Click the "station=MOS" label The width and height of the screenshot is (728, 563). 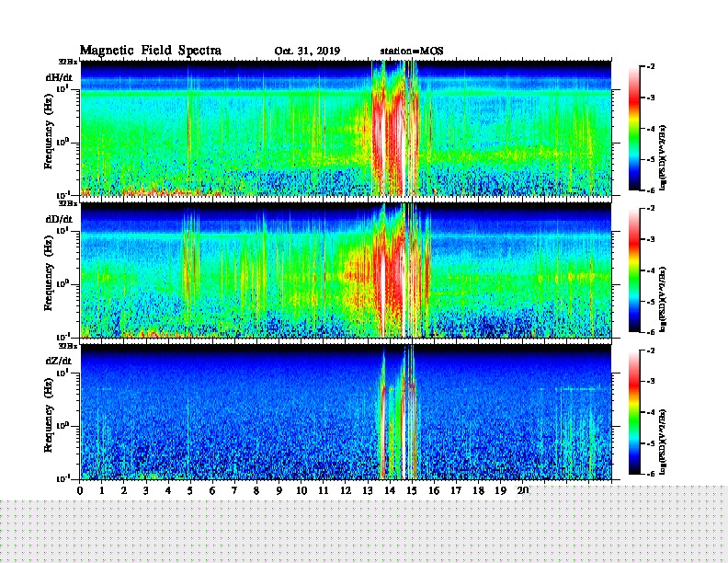(412, 52)
